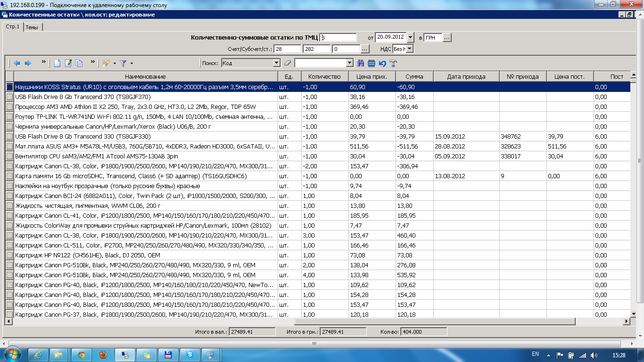Show more edit buttons via second chevron

93,62
